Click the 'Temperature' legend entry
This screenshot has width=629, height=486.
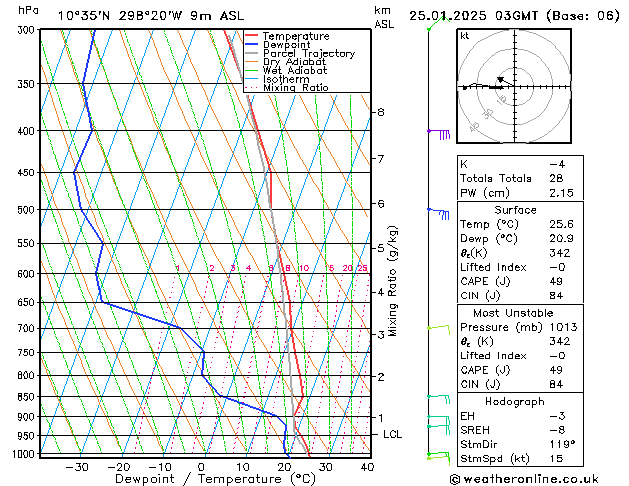296,36
